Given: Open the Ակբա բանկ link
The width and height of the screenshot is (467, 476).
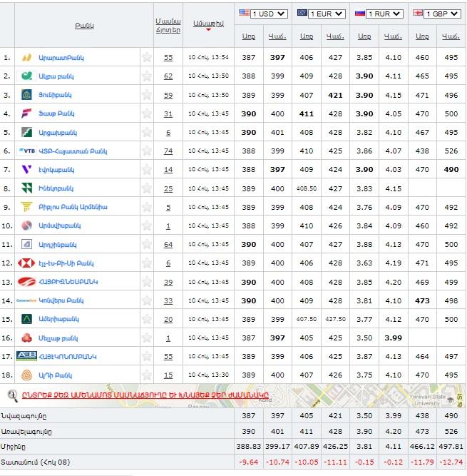Looking at the screenshot, I should (x=56, y=76).
